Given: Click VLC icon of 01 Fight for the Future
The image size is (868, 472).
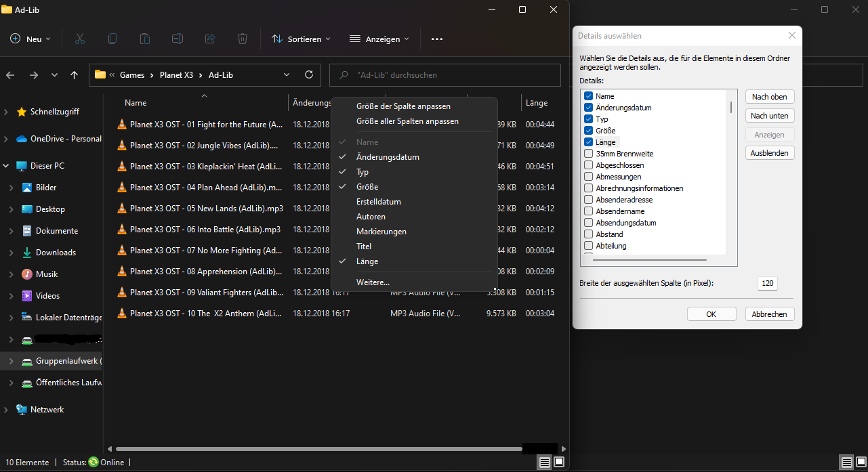Looking at the screenshot, I should (x=121, y=125).
